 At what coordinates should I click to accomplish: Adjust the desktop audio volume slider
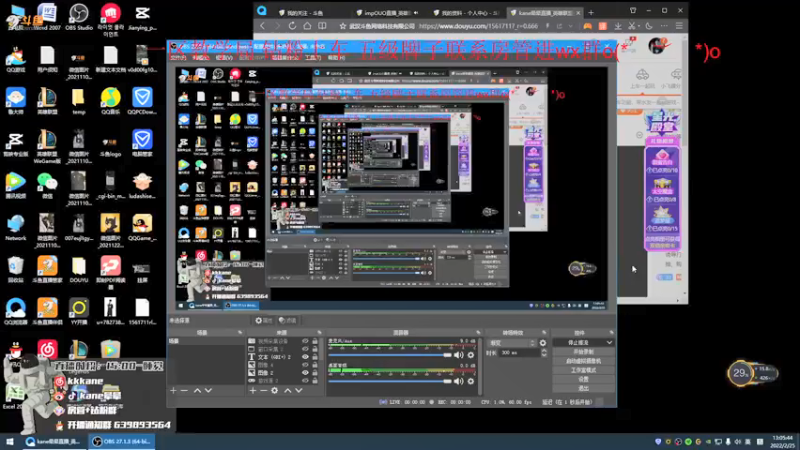pyautogui.click(x=390, y=381)
